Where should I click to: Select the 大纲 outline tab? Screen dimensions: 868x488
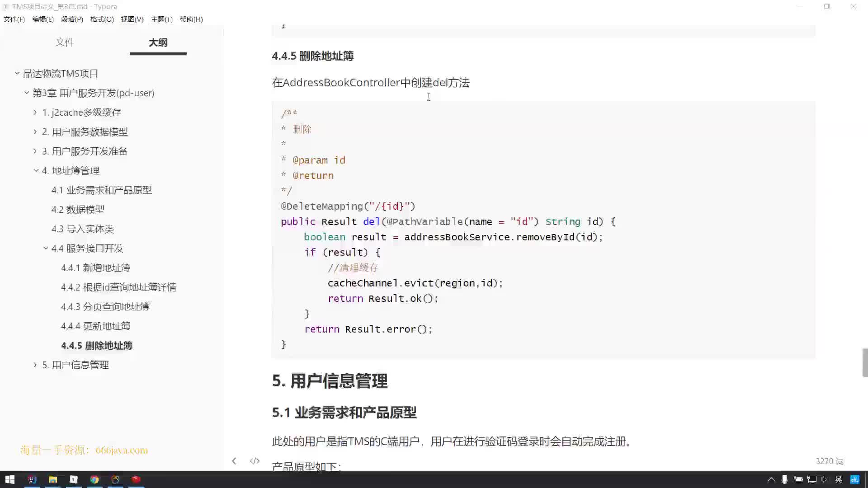(158, 42)
